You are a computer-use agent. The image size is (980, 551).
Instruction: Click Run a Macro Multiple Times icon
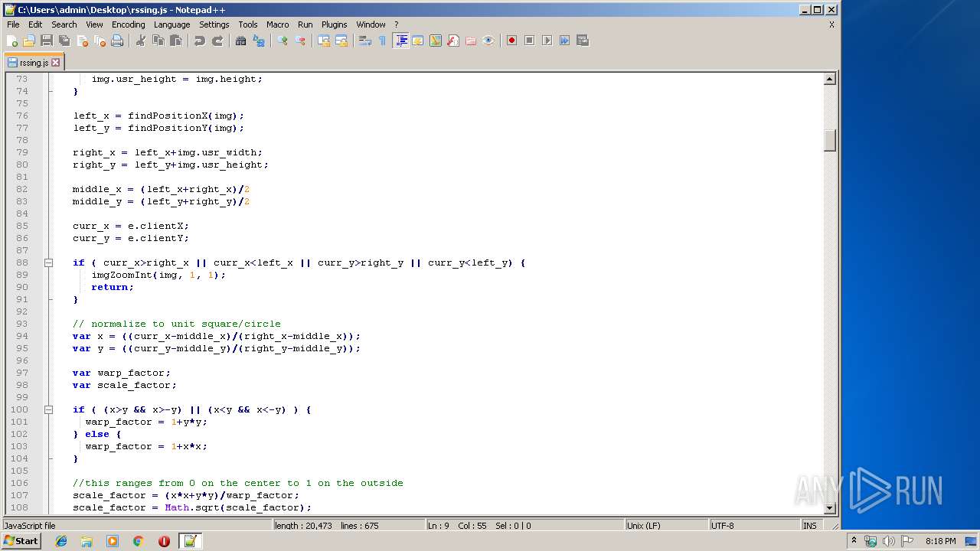tap(564, 41)
